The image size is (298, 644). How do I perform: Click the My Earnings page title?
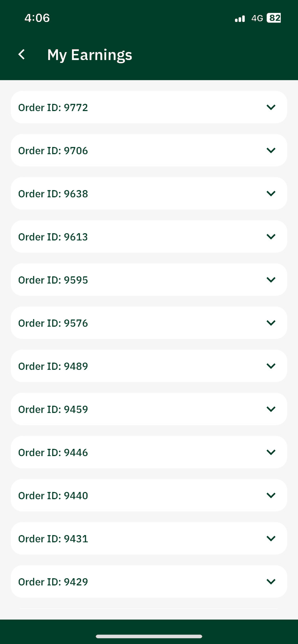(x=90, y=55)
